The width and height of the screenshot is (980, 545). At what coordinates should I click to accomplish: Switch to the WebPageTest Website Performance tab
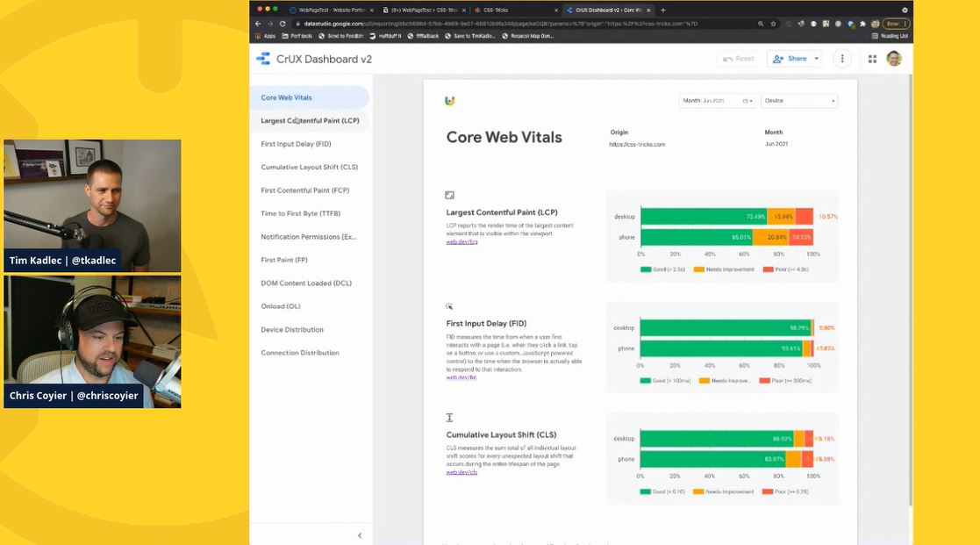(331, 10)
